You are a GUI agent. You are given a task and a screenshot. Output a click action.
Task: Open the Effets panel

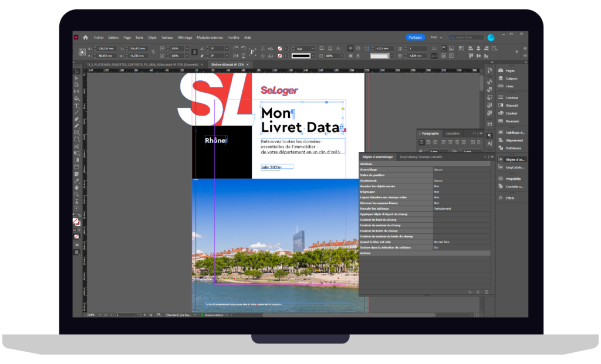click(x=511, y=198)
